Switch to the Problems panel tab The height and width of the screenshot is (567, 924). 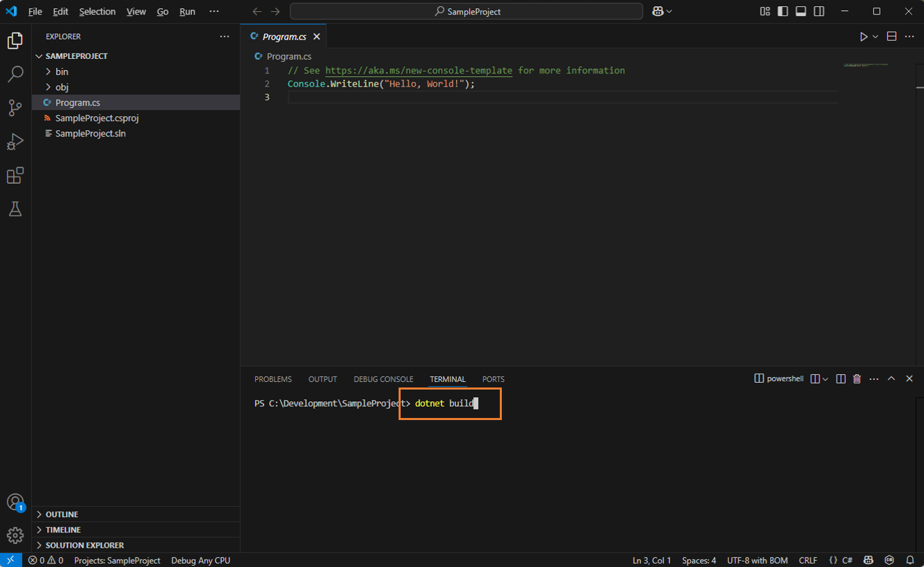coord(273,379)
